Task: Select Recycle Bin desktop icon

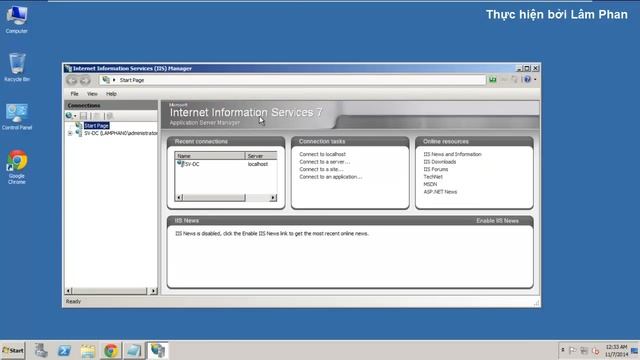Action: tap(17, 68)
